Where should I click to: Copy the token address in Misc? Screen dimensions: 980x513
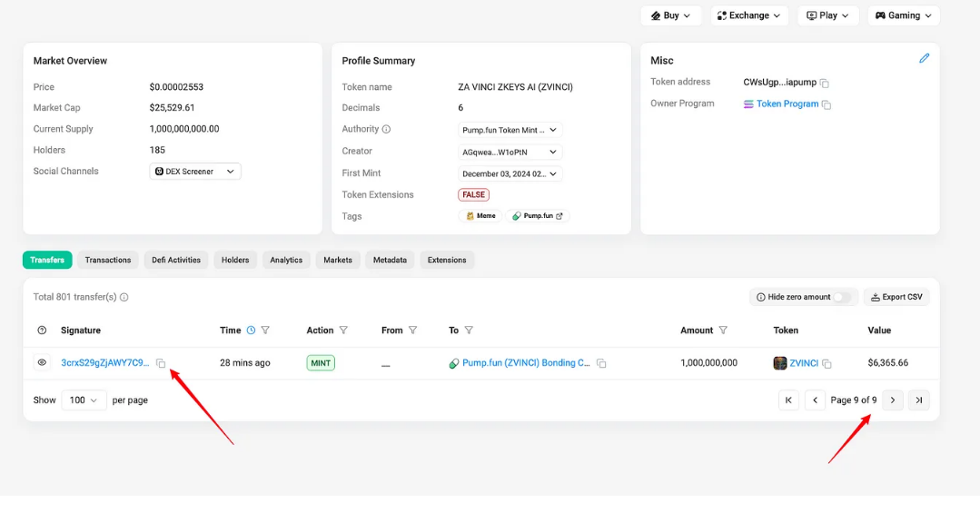pos(825,83)
